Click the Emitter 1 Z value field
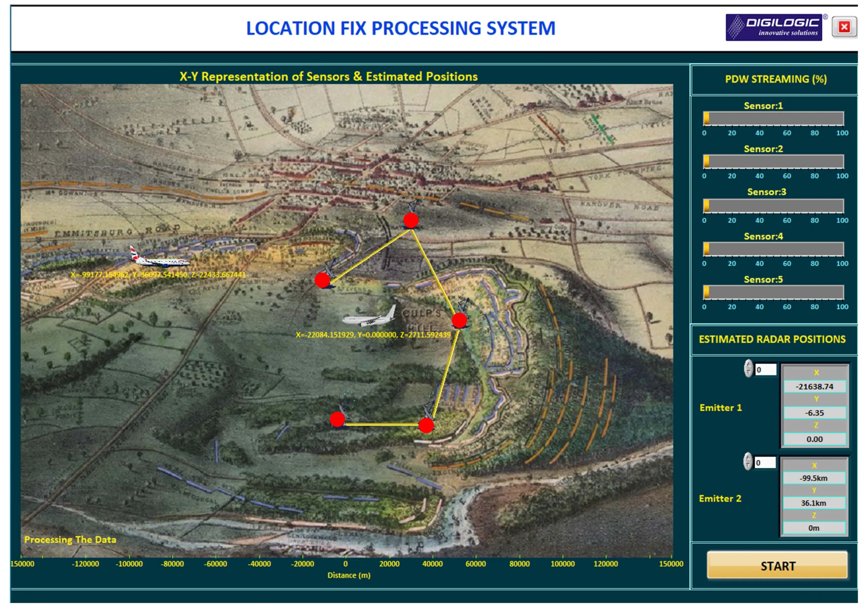The height and width of the screenshot is (607, 868). tap(814, 439)
